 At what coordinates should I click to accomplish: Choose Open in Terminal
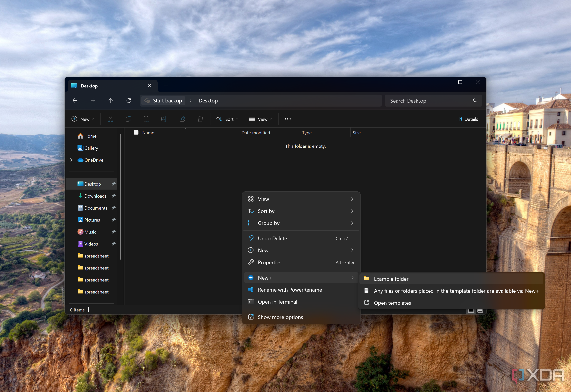[x=301, y=302]
